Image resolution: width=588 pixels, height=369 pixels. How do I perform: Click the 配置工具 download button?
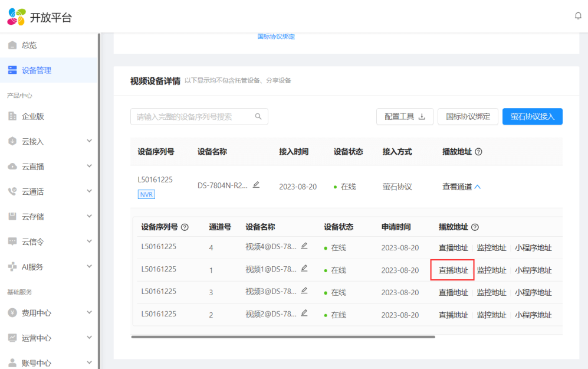(405, 116)
